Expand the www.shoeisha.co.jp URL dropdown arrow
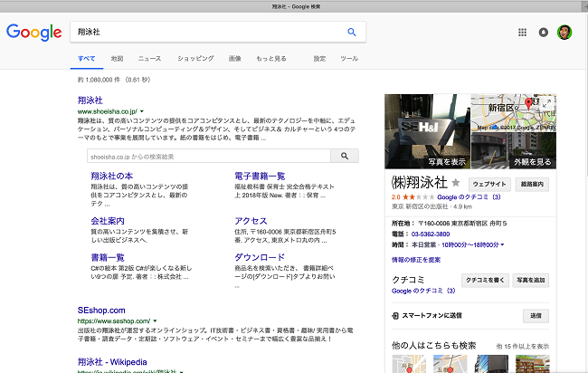The width and height of the screenshot is (588, 373). click(x=142, y=111)
